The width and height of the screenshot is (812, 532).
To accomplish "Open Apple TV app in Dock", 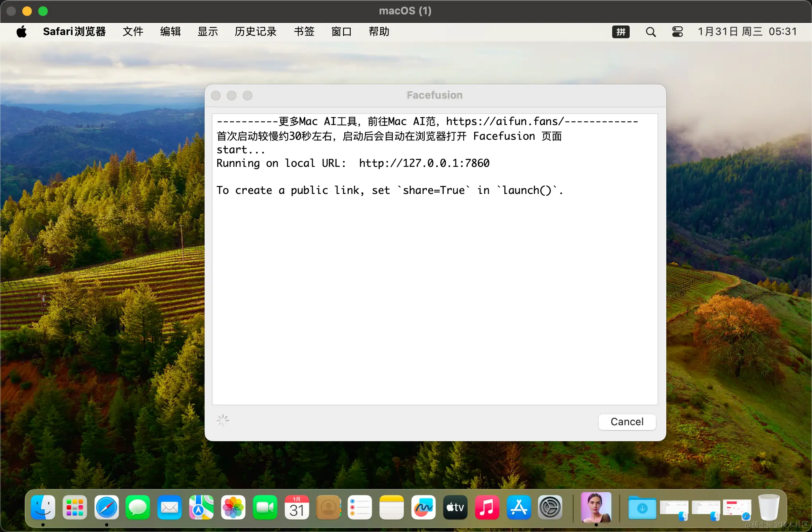I will (455, 508).
